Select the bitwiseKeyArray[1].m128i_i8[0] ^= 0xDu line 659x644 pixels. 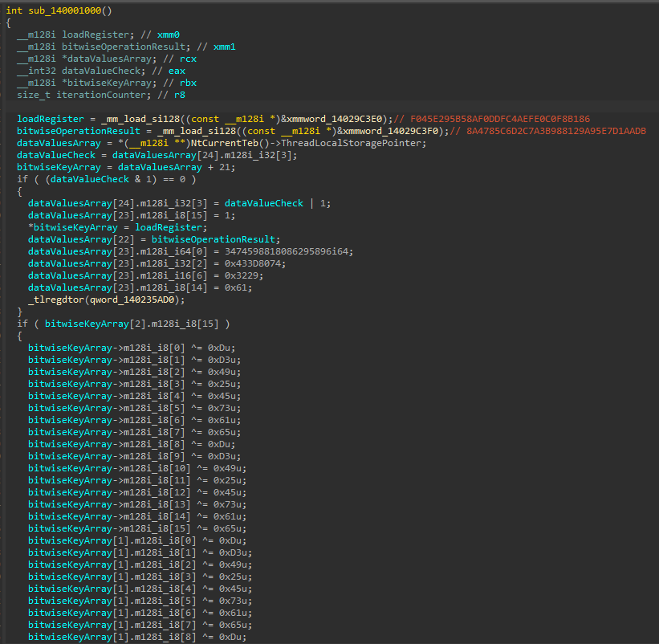[137, 540]
